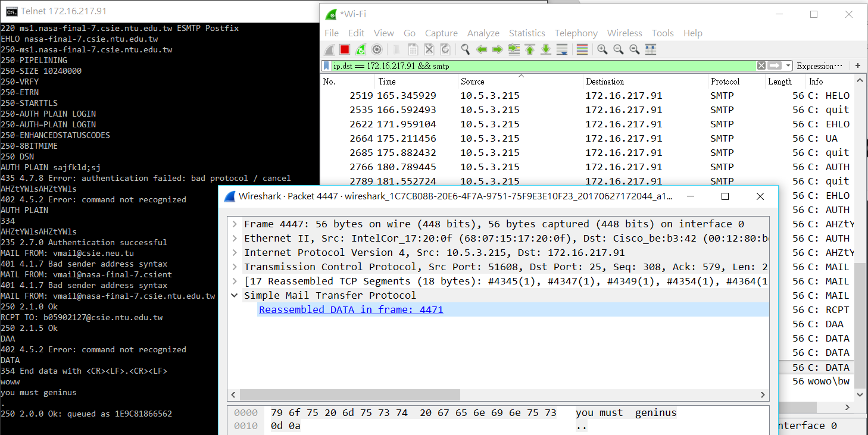The width and height of the screenshot is (868, 435).
Task: Sort by the Protocol column header
Action: click(x=736, y=82)
